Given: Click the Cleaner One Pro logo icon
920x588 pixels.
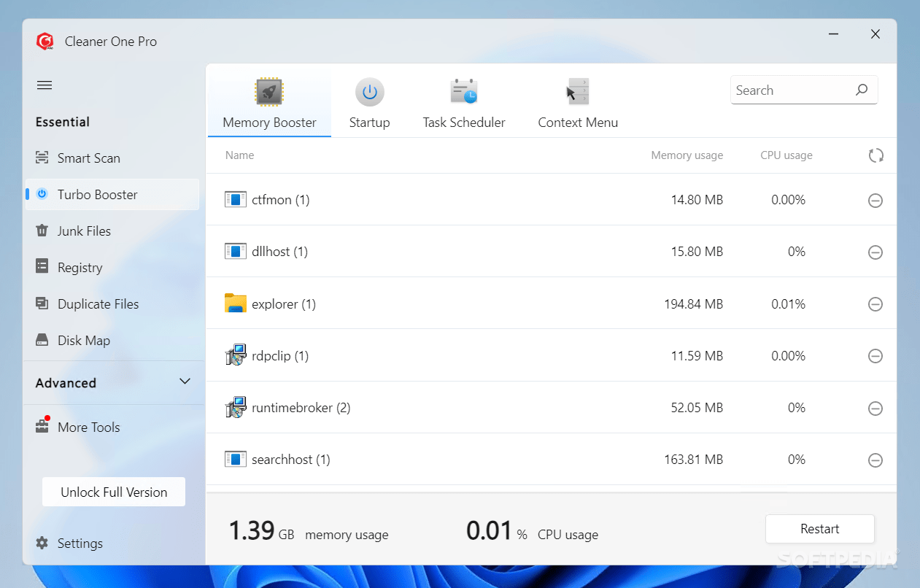Looking at the screenshot, I should [x=45, y=42].
